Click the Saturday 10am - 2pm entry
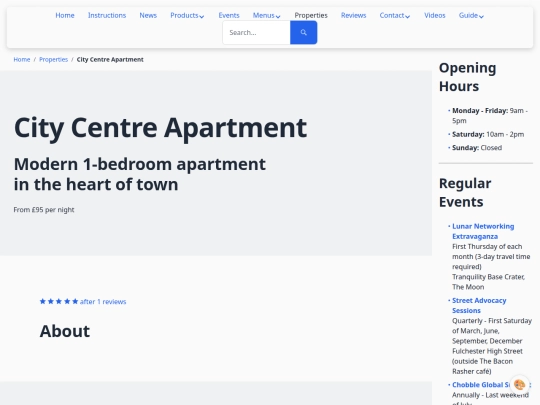The height and width of the screenshot is (405, 540). (x=488, y=134)
